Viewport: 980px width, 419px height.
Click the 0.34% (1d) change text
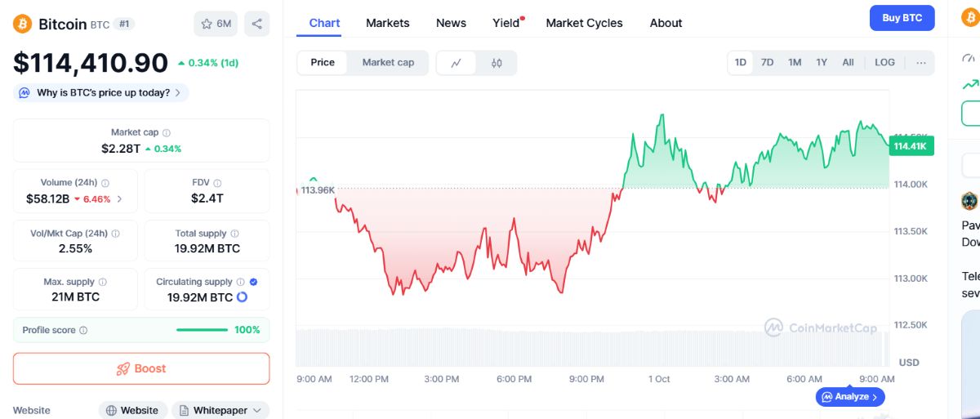pyautogui.click(x=213, y=63)
